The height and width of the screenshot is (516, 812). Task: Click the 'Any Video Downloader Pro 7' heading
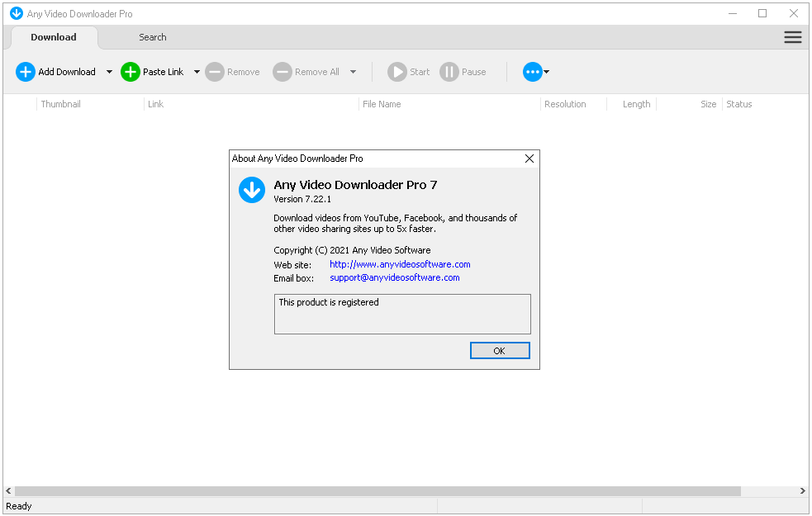(355, 185)
